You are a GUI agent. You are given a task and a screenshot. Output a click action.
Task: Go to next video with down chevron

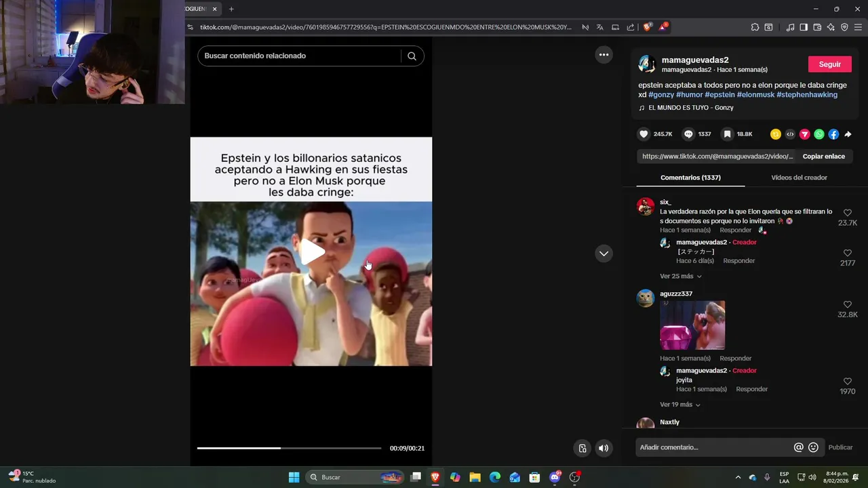(604, 253)
